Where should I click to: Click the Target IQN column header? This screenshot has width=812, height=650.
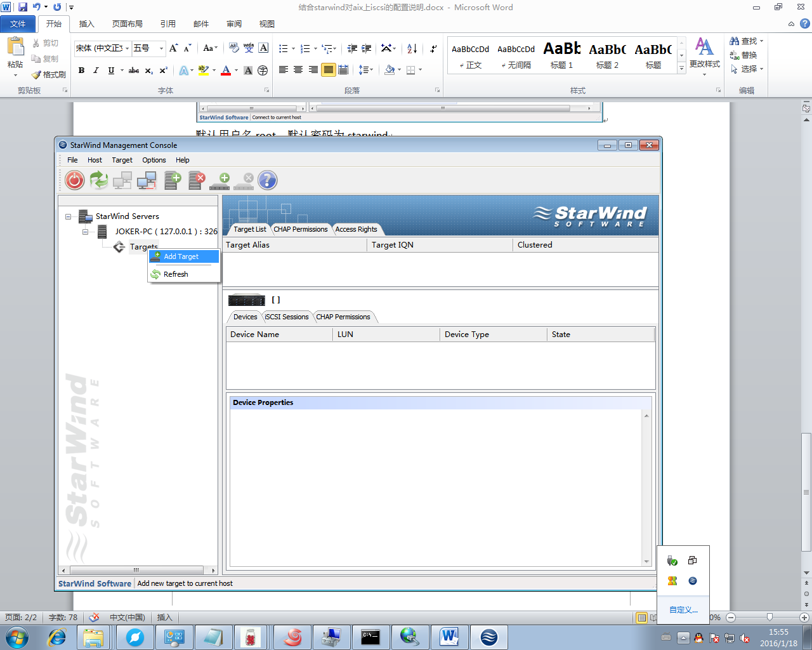[440, 245]
